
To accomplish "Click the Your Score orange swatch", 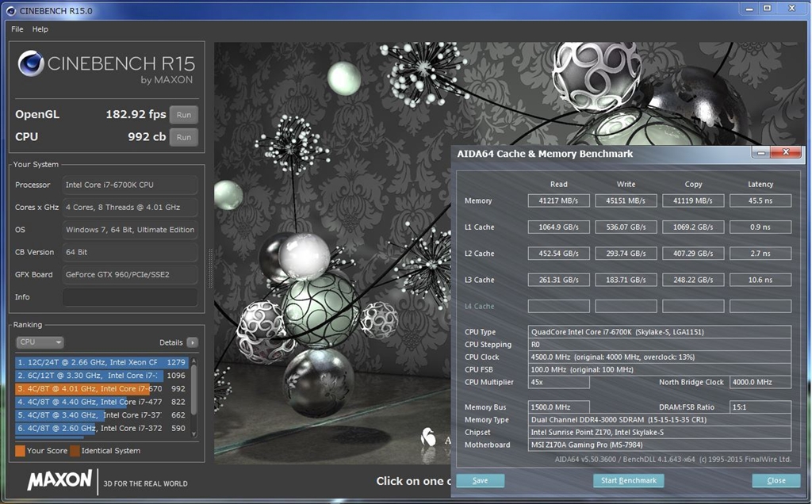I will [20, 451].
